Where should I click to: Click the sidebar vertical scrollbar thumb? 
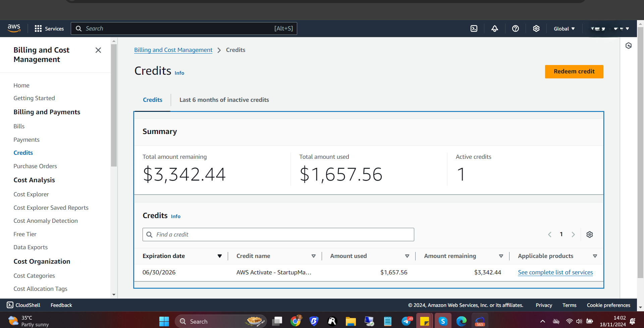click(x=114, y=106)
